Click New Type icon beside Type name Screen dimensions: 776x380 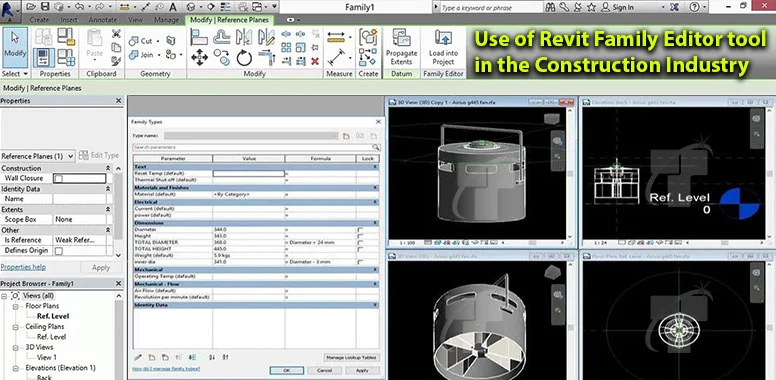[x=346, y=136]
